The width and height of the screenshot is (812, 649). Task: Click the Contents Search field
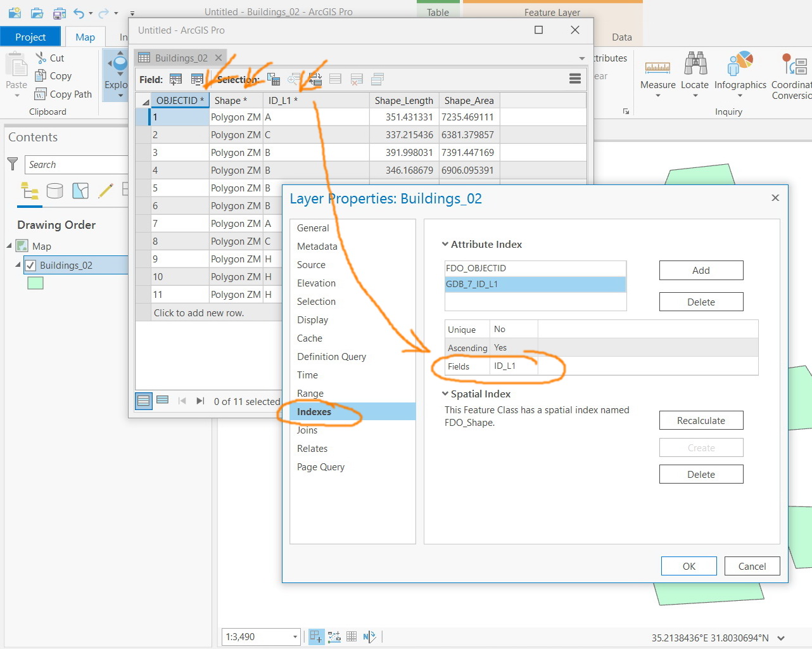point(76,165)
